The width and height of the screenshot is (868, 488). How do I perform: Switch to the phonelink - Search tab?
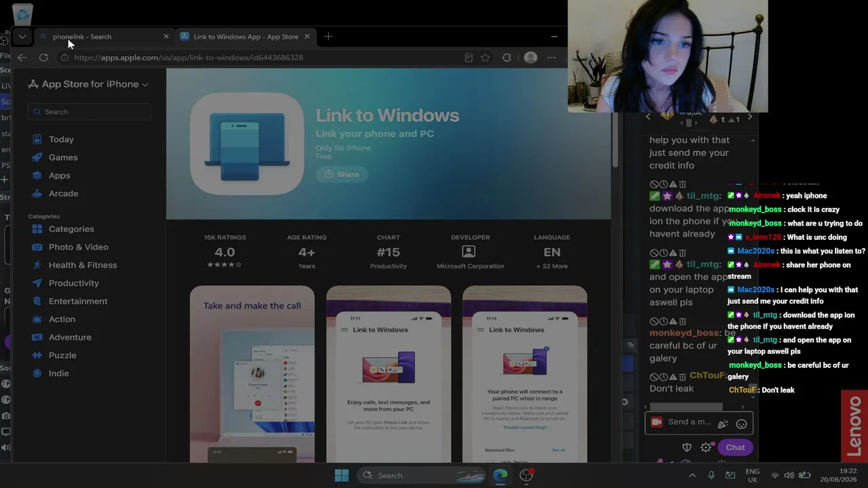click(x=105, y=37)
